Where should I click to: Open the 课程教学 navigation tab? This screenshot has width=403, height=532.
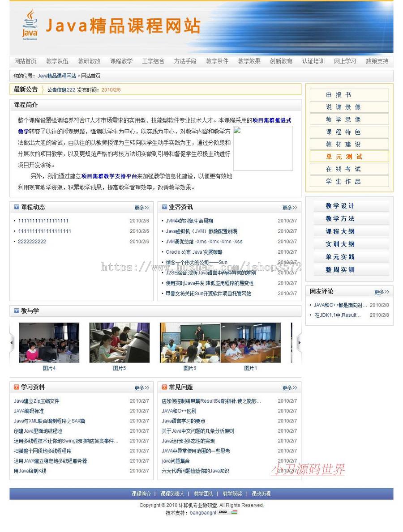coord(121,61)
